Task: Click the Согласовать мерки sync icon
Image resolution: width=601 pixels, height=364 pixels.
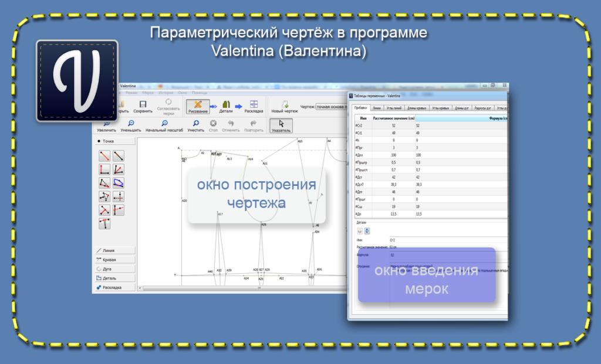Action: 168,107
